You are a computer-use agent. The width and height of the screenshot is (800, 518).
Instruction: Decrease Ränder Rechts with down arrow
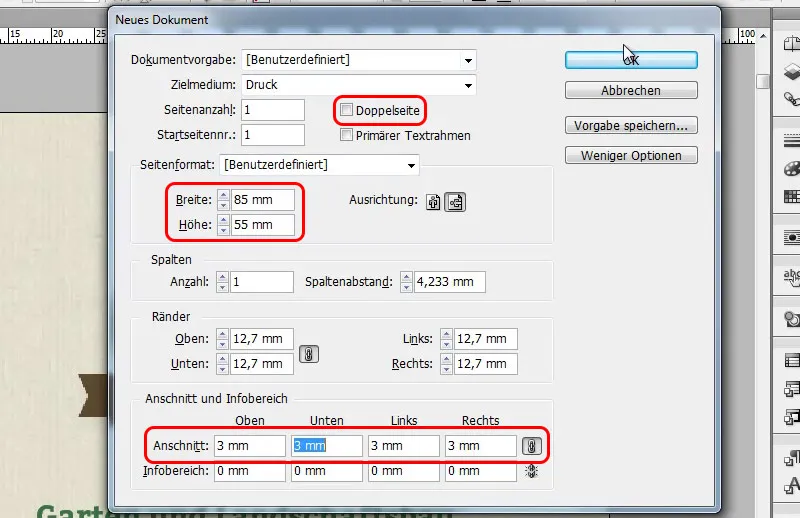click(446, 369)
